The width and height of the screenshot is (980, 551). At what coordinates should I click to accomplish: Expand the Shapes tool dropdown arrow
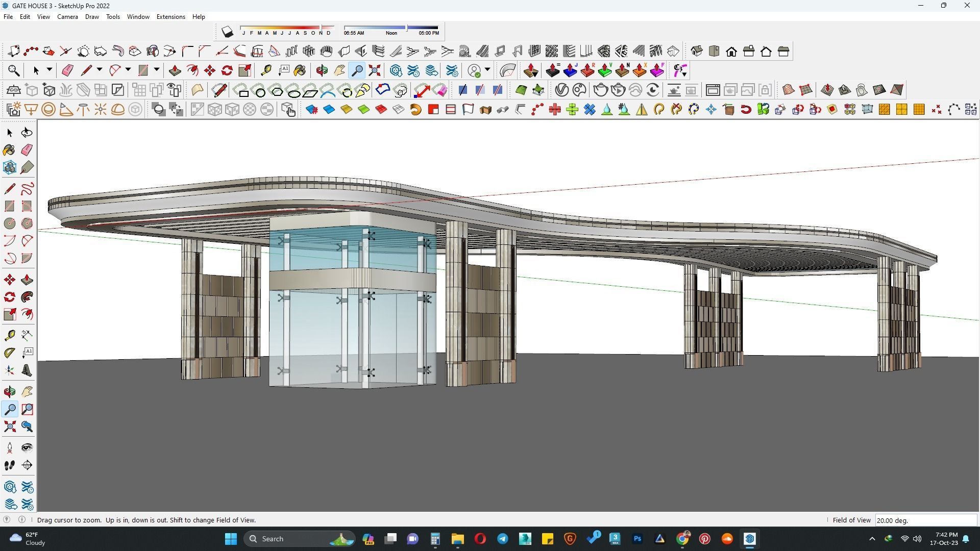tap(157, 70)
